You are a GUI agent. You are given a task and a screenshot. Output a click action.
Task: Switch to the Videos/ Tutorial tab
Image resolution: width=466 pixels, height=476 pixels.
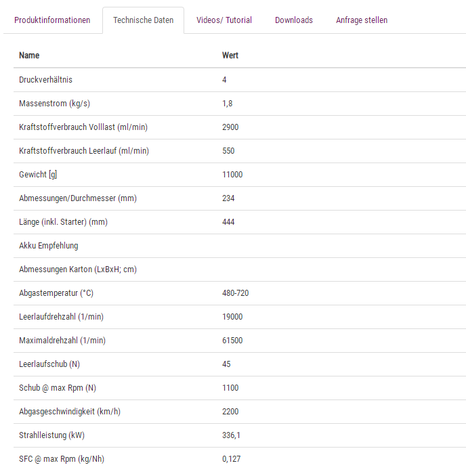(224, 20)
